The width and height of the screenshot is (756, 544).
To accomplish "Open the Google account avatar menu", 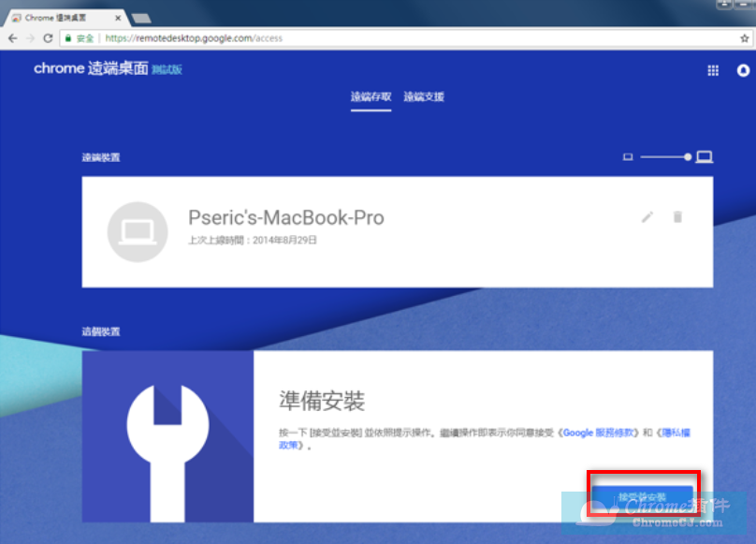I will 743,70.
